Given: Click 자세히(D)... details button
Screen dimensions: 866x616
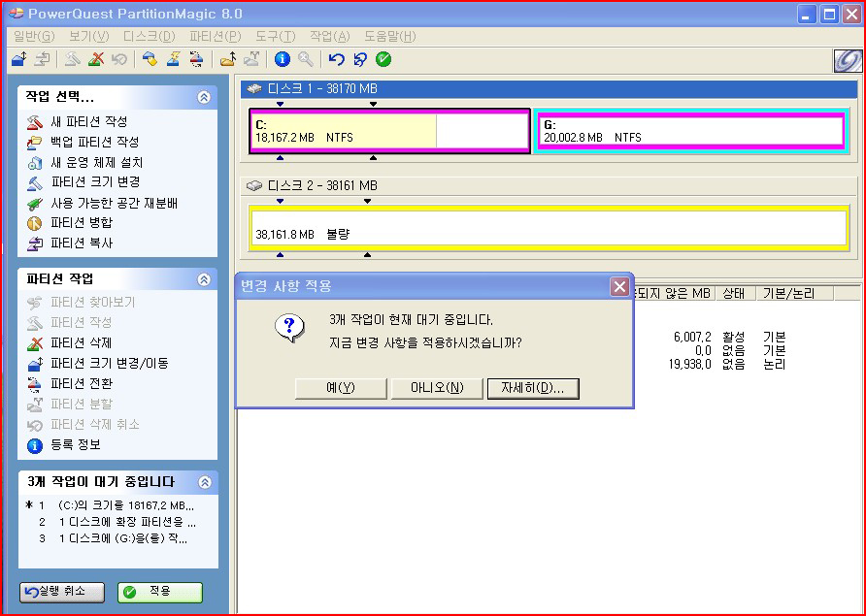Looking at the screenshot, I should 533,388.
